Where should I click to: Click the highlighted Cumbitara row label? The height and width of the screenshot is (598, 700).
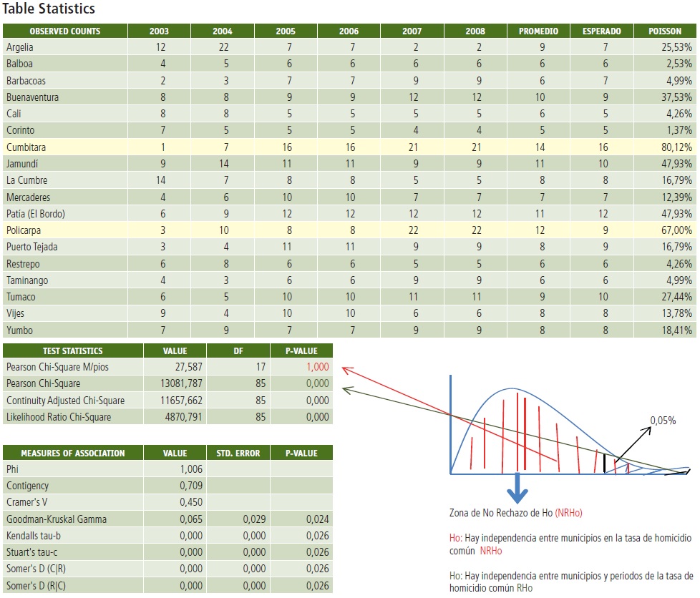[x=26, y=147]
